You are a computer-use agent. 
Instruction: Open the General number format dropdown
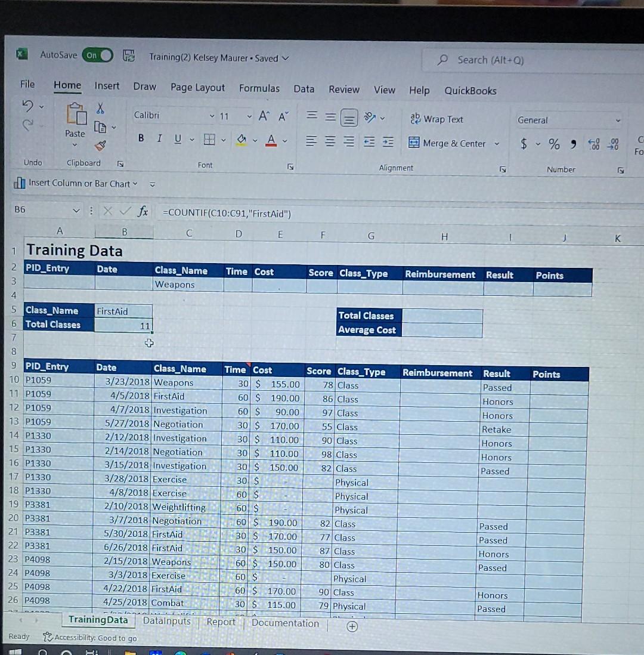click(x=618, y=121)
